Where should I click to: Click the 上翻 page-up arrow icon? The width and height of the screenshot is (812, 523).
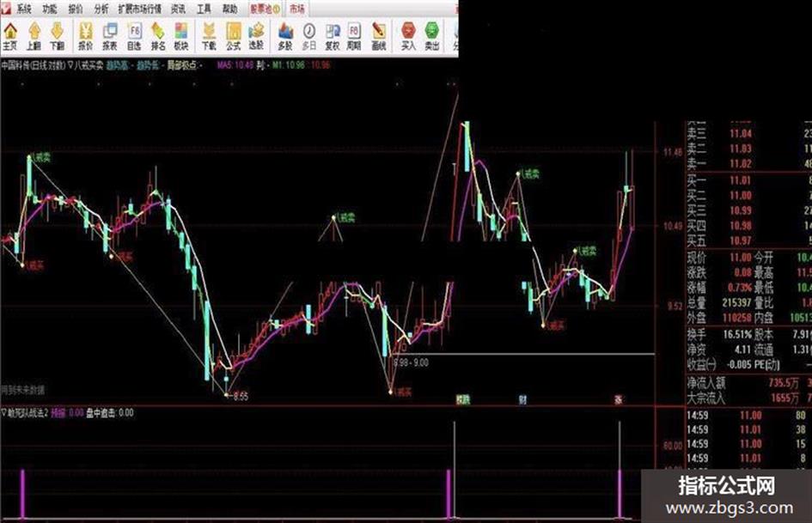tap(34, 37)
